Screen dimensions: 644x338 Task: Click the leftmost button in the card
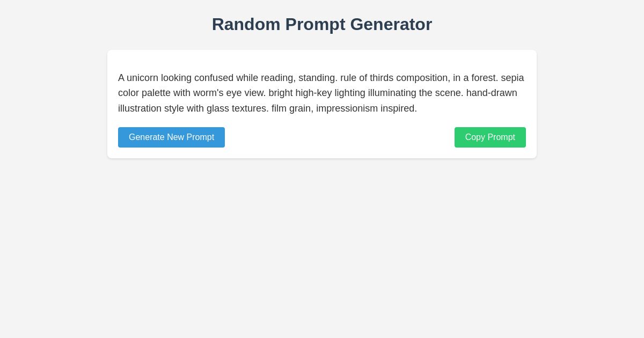tap(171, 137)
